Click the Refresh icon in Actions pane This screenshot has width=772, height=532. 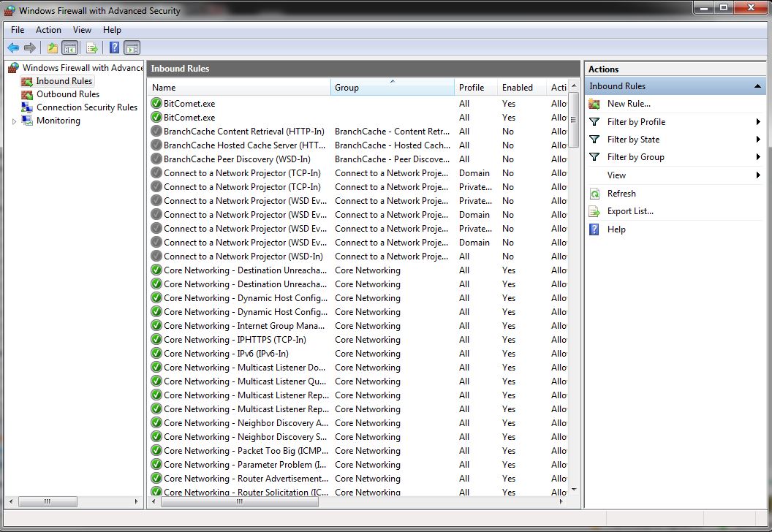point(595,194)
